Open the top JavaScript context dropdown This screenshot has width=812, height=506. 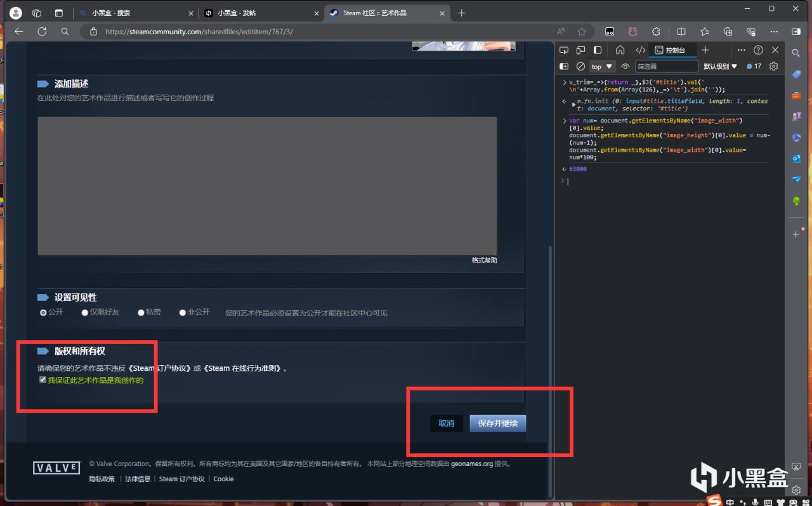(602, 66)
